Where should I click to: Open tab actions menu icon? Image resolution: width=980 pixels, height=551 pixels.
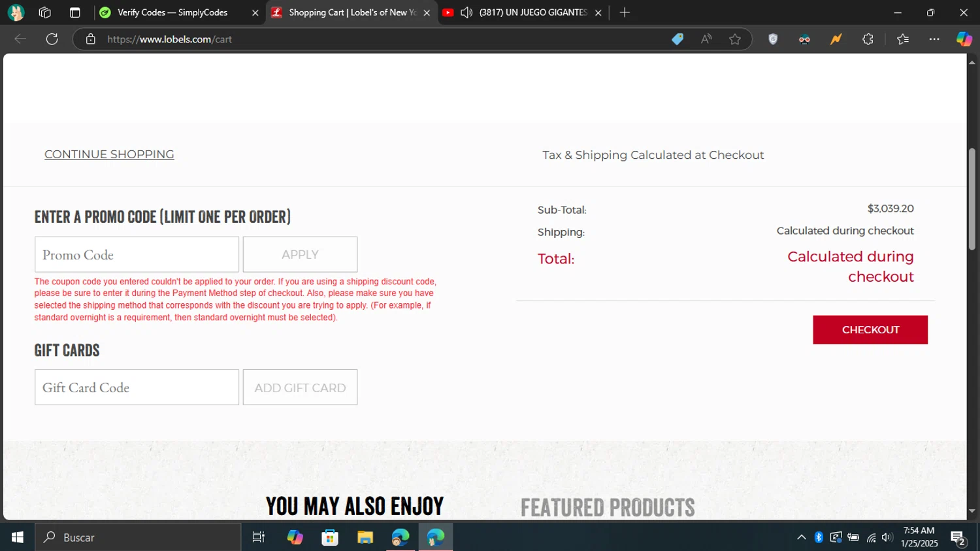click(74, 12)
